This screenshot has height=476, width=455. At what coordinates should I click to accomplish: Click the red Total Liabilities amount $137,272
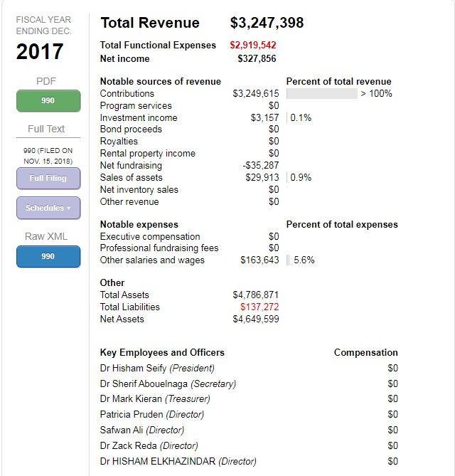click(x=259, y=307)
